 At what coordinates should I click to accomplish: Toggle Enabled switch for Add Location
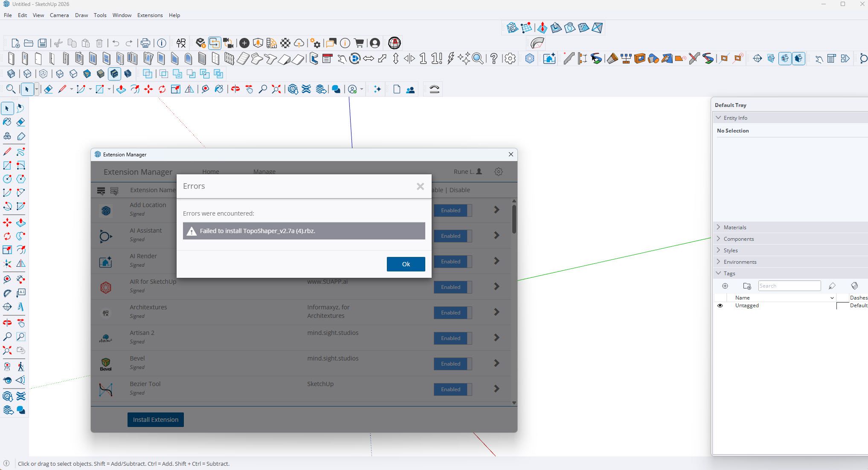coord(453,210)
